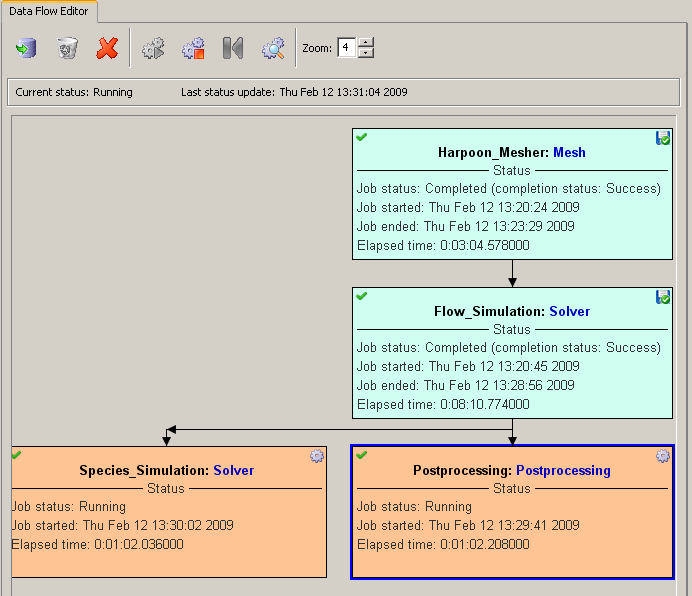This screenshot has height=596, width=692.
Task: Click the blue Postprocessing link
Action: 563,471
